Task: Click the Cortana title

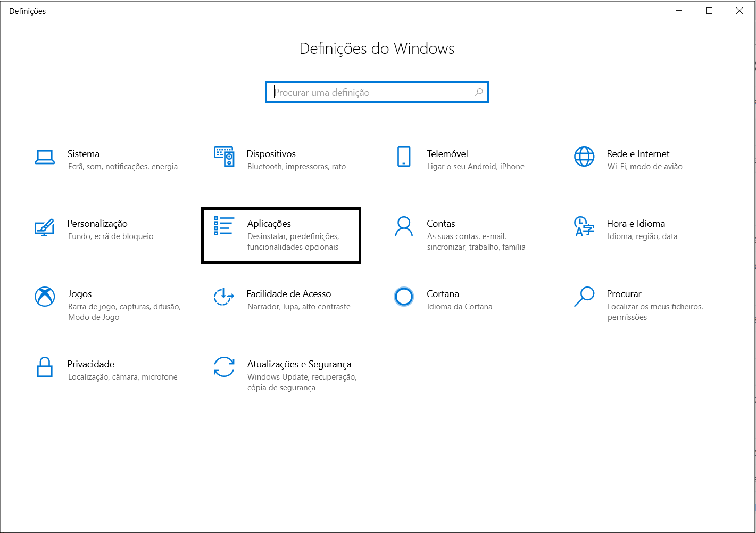Action: 443,294
